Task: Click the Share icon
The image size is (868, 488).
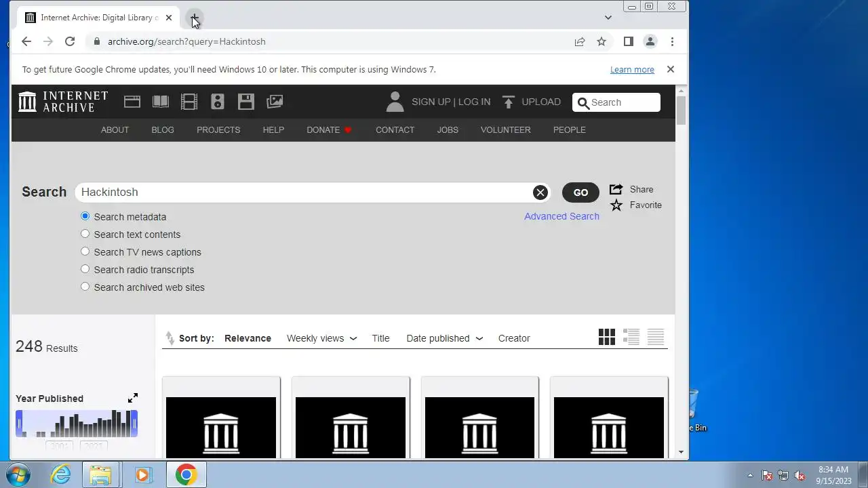Action: coord(616,189)
